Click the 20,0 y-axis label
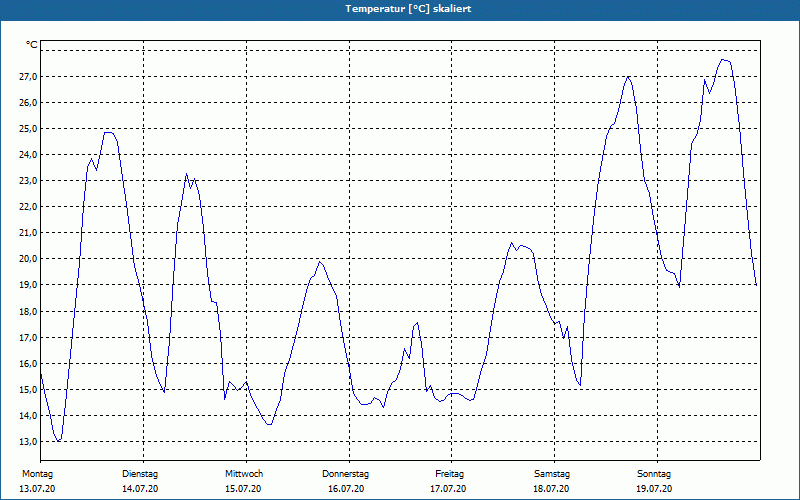The image size is (800, 500). click(28, 259)
